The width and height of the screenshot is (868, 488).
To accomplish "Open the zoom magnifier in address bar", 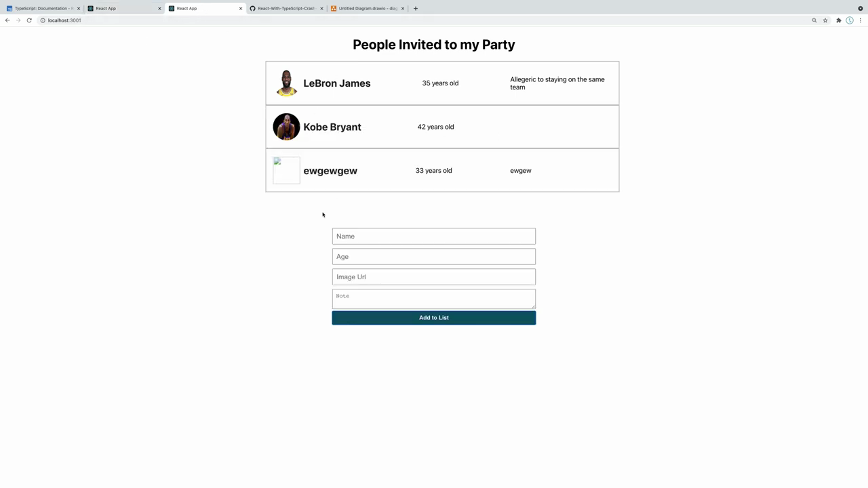I will 814,20.
